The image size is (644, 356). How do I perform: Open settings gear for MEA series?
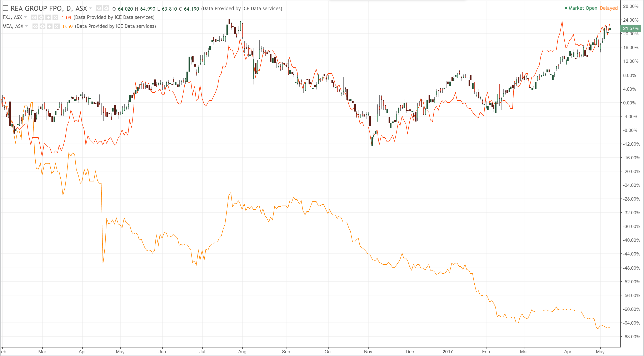tap(43, 26)
